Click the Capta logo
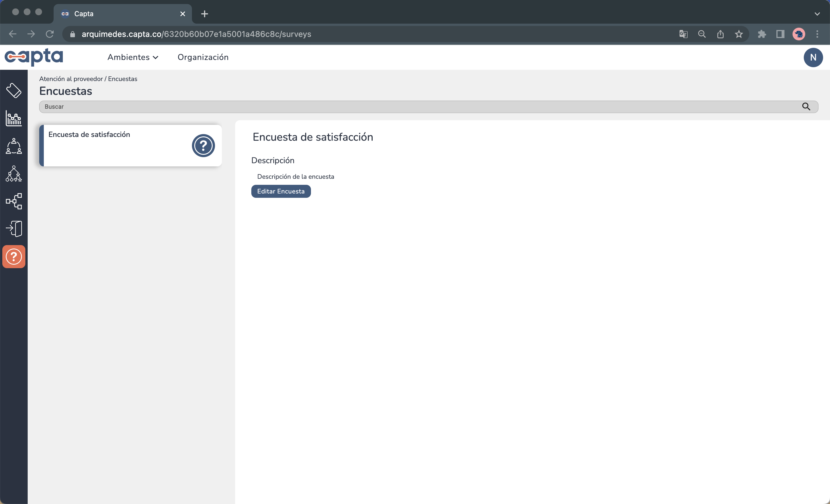The width and height of the screenshot is (830, 504). coord(34,57)
